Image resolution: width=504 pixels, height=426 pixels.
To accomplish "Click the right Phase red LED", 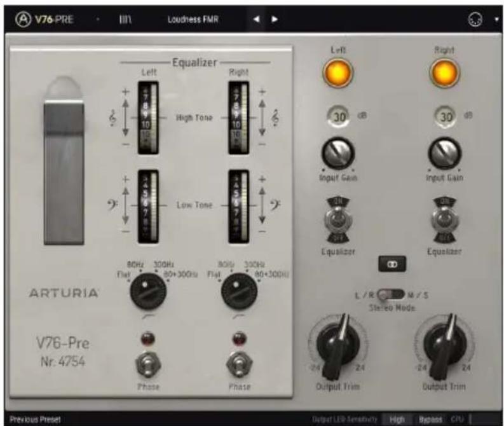I will pyautogui.click(x=239, y=339).
